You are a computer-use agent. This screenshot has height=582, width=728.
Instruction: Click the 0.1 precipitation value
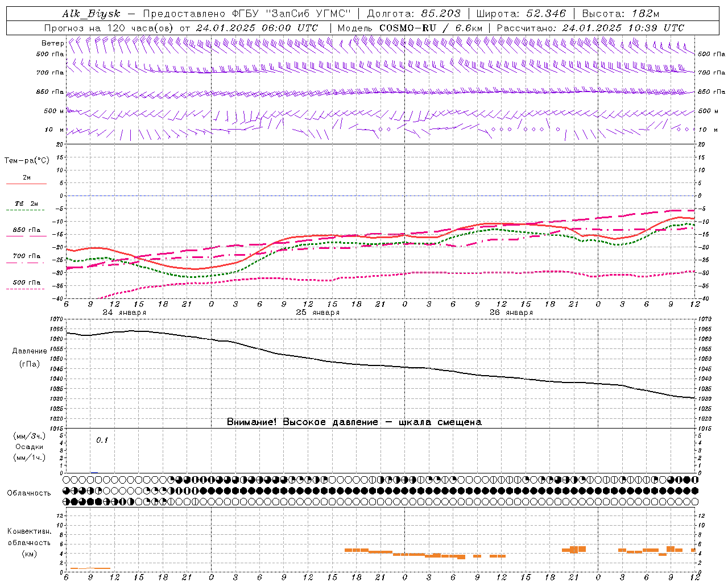(102, 440)
